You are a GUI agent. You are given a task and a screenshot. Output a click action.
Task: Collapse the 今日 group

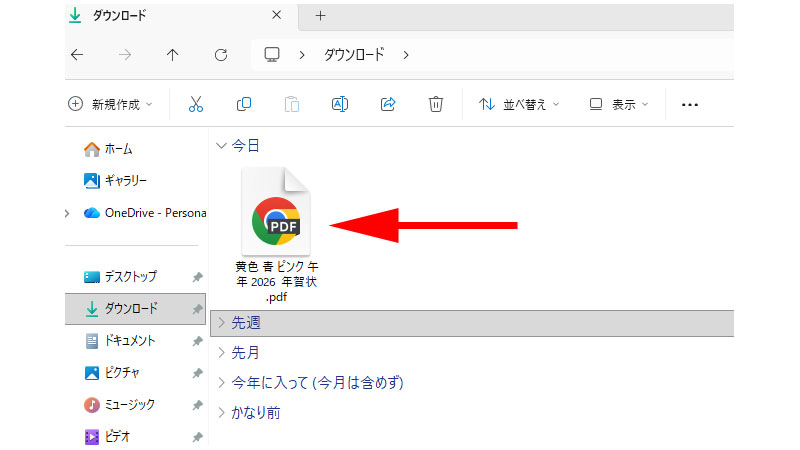pyautogui.click(x=221, y=146)
